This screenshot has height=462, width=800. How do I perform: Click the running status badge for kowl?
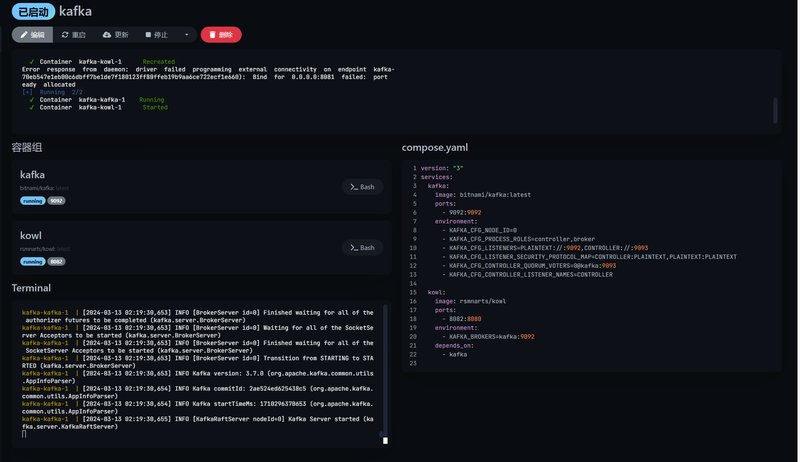click(x=32, y=261)
